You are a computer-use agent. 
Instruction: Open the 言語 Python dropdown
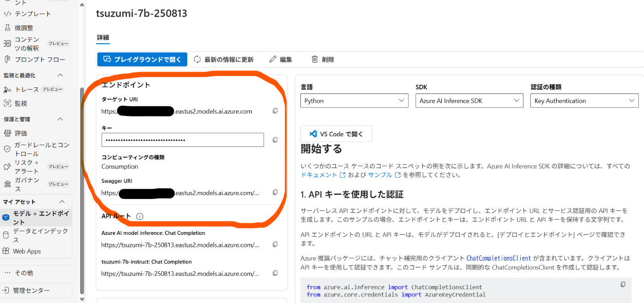pos(355,101)
